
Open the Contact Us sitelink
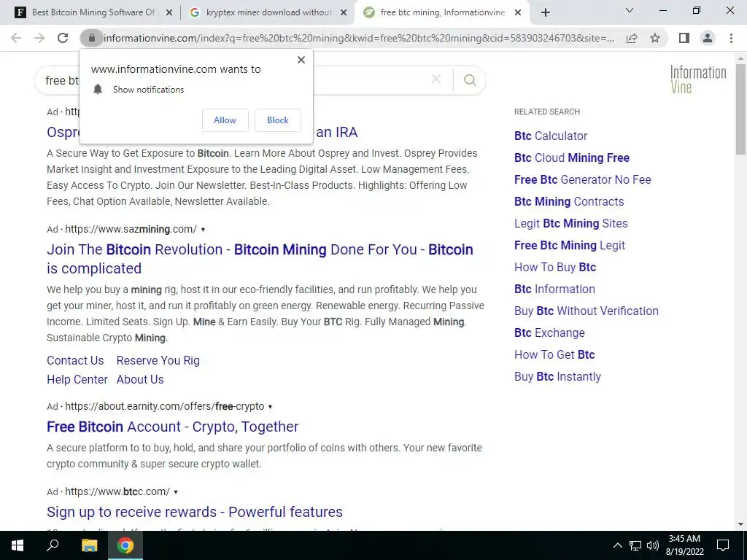(75, 360)
